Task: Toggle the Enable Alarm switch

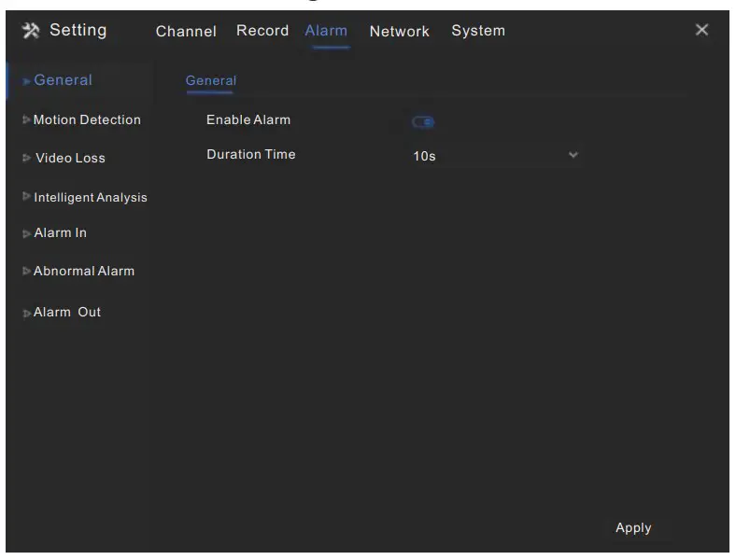Action: click(x=424, y=121)
